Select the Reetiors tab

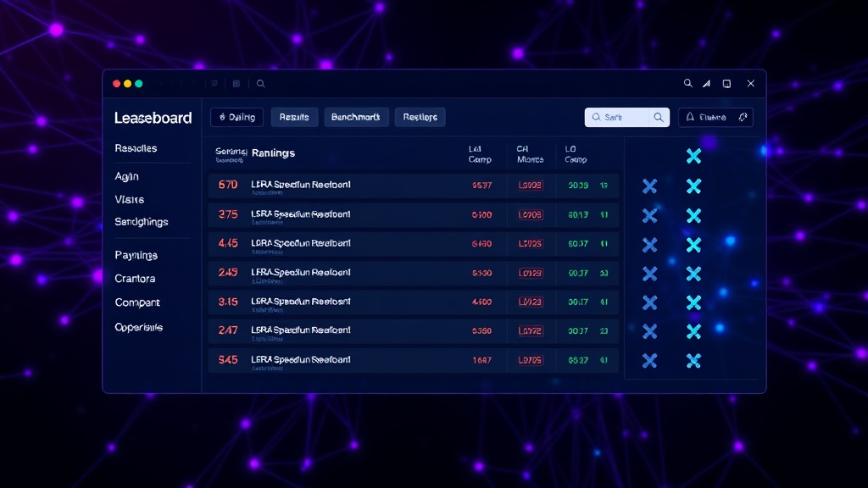click(420, 117)
